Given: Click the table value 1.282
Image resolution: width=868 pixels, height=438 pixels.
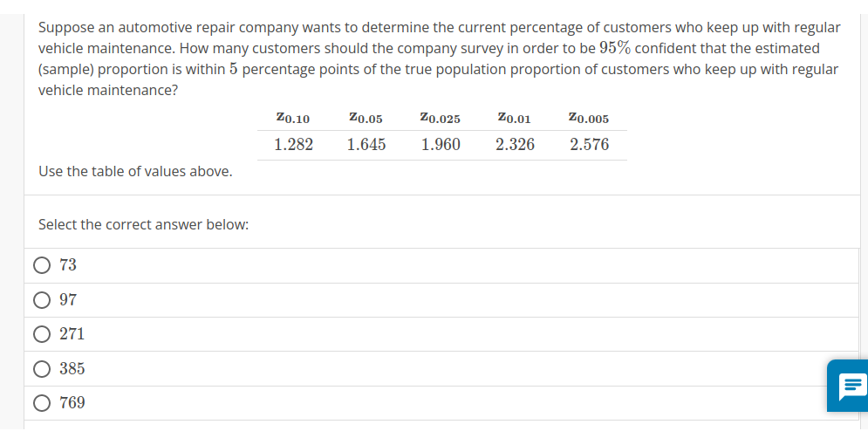Looking at the screenshot, I should 293,145.
